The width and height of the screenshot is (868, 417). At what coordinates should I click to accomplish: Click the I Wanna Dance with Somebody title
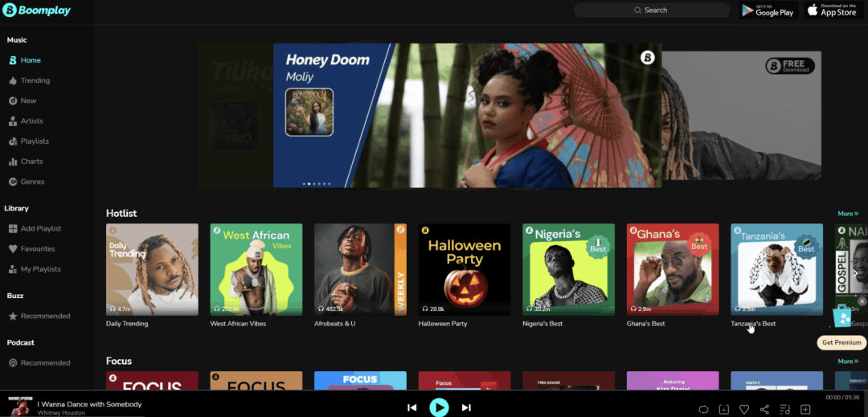coord(90,404)
